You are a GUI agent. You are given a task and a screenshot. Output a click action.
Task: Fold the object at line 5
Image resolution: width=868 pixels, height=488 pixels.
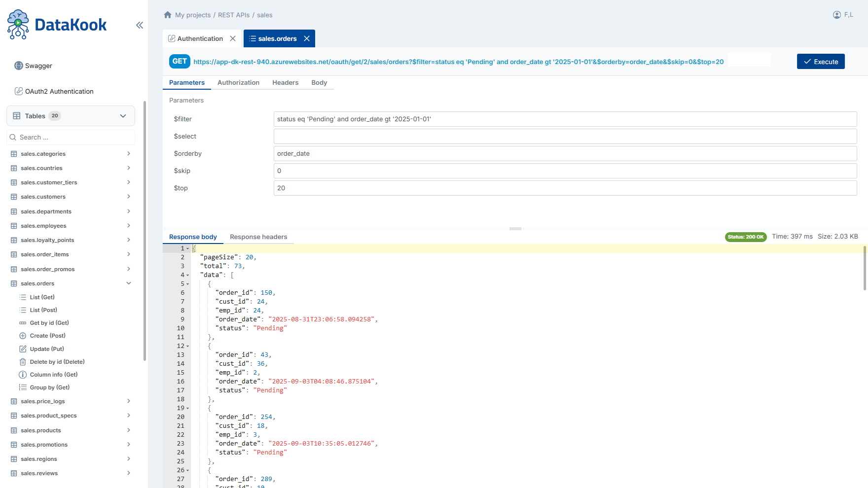click(188, 284)
